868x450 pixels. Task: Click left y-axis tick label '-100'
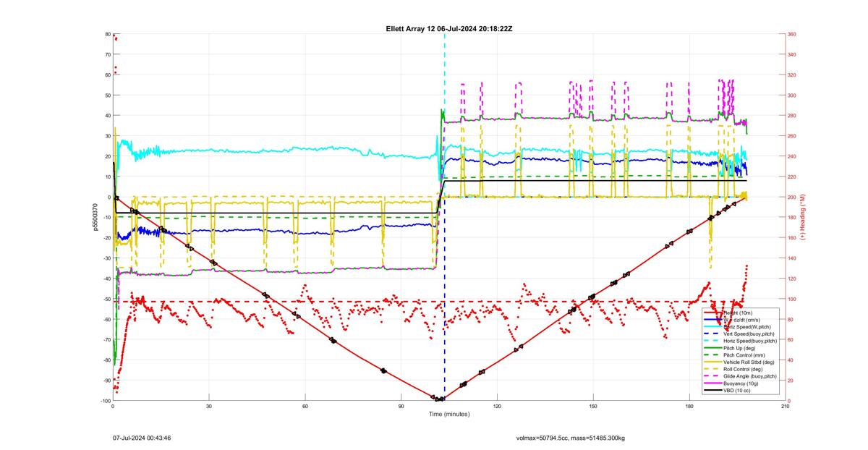(x=105, y=401)
